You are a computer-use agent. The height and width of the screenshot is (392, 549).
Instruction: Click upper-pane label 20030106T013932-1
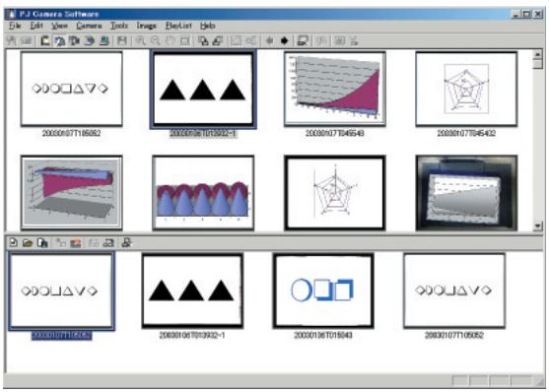[203, 133]
